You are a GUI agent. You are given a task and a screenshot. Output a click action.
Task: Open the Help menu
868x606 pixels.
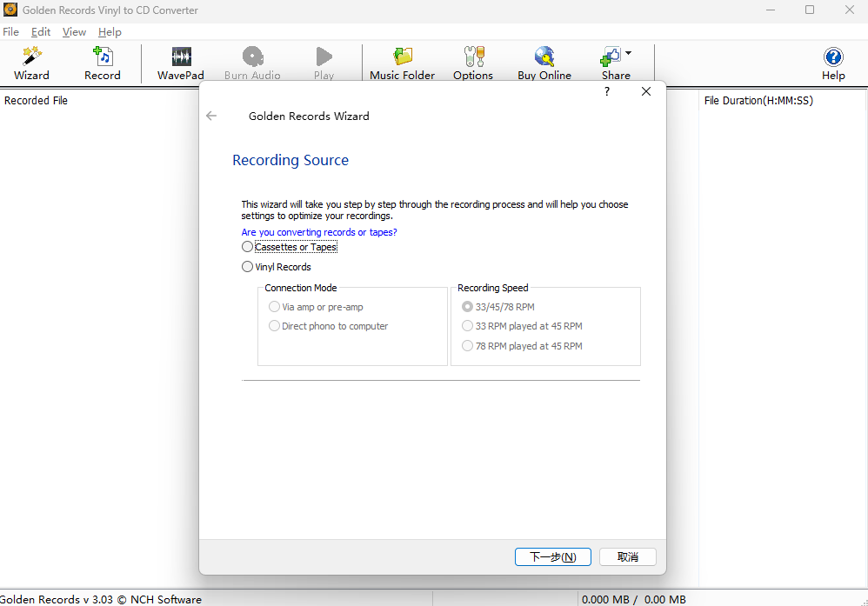coord(110,32)
